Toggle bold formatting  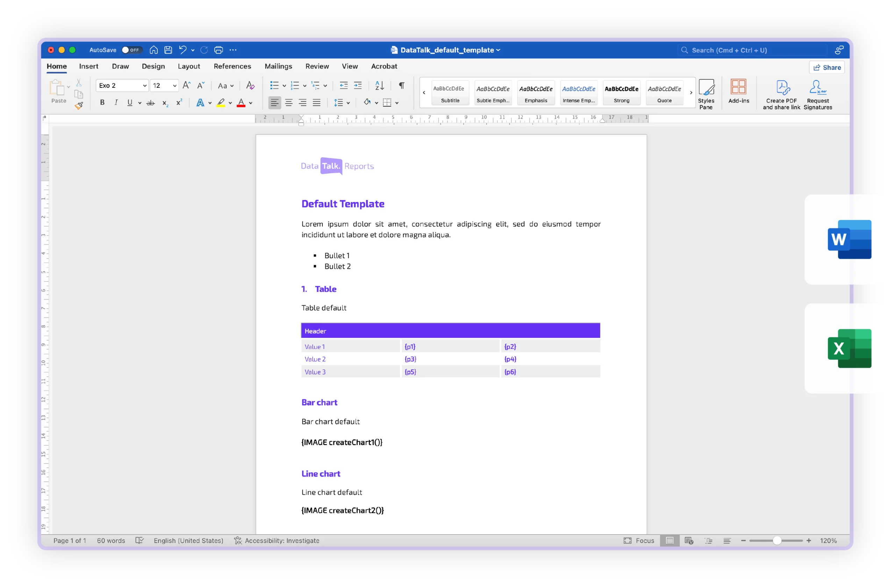[x=102, y=103]
